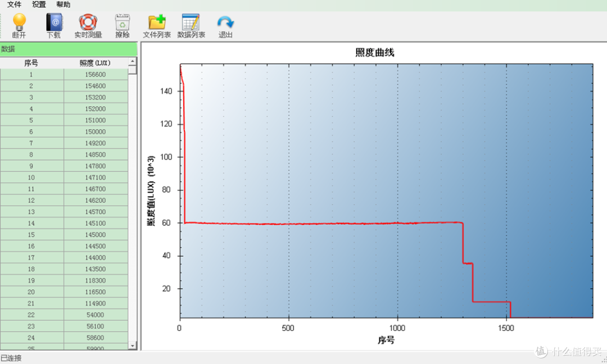Click the 照度(LUX) column header
This screenshot has height=364, width=607.
pos(95,63)
